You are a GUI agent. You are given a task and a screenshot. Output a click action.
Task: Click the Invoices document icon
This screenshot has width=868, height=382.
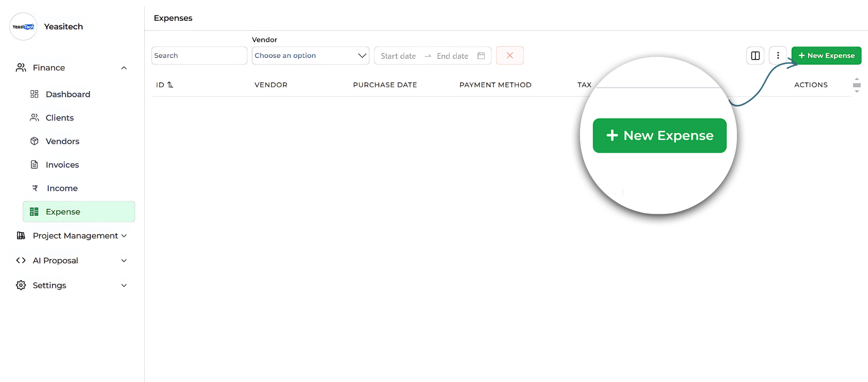pyautogui.click(x=34, y=164)
